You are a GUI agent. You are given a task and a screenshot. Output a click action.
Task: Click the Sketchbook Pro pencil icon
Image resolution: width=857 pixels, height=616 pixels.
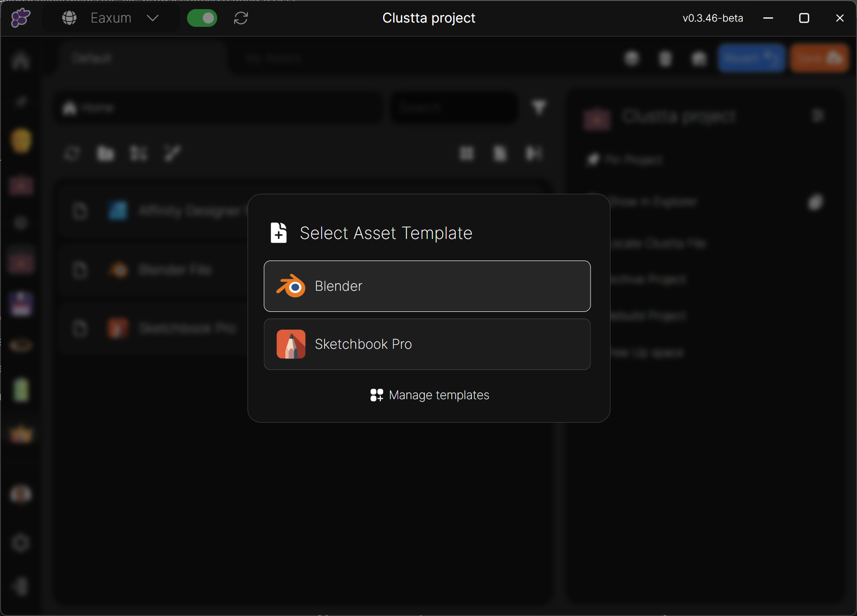(291, 344)
